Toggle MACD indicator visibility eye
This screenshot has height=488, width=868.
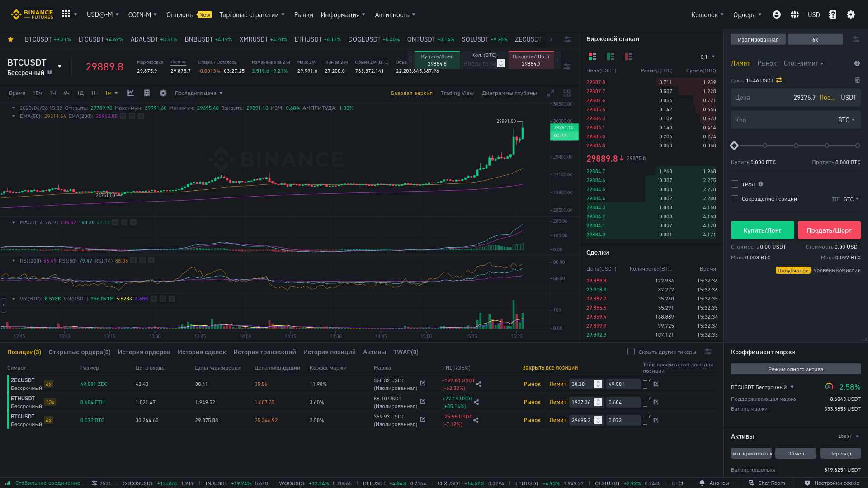(x=115, y=222)
